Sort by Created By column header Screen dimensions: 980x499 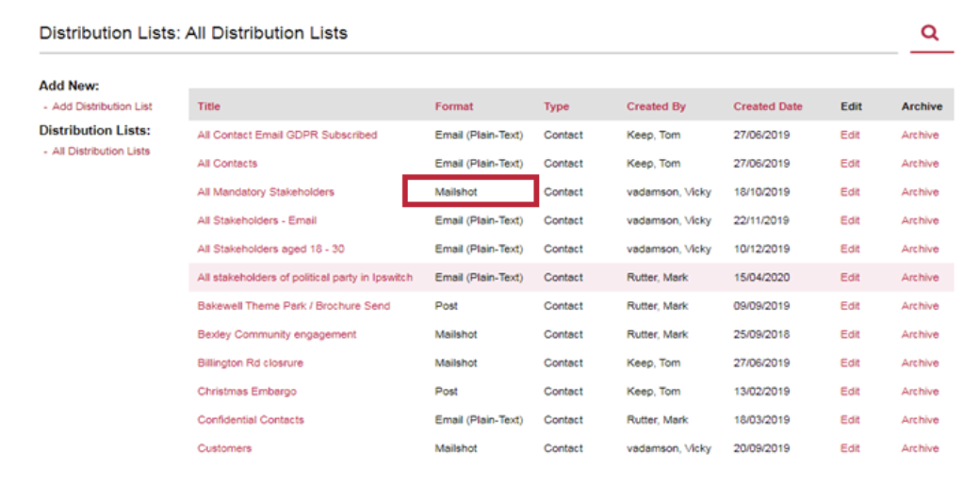(x=656, y=106)
